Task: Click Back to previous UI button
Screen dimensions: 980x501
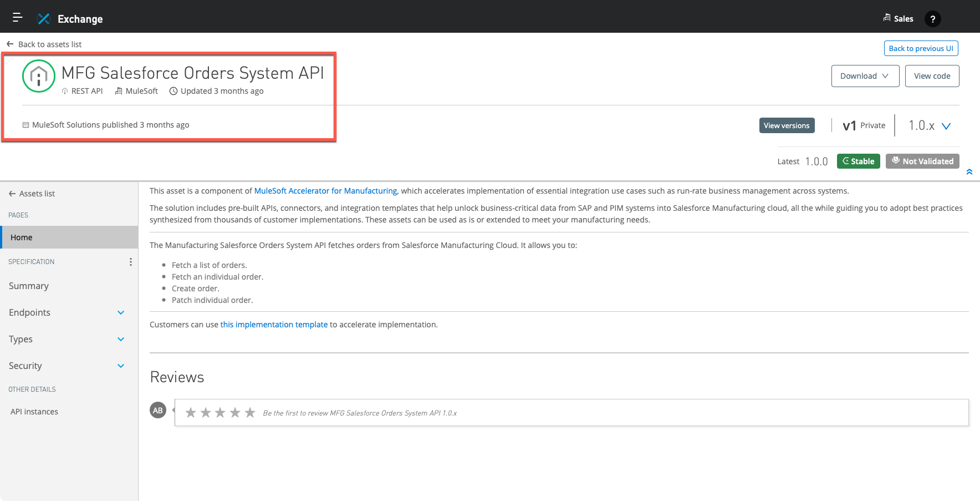Action: 921,48
